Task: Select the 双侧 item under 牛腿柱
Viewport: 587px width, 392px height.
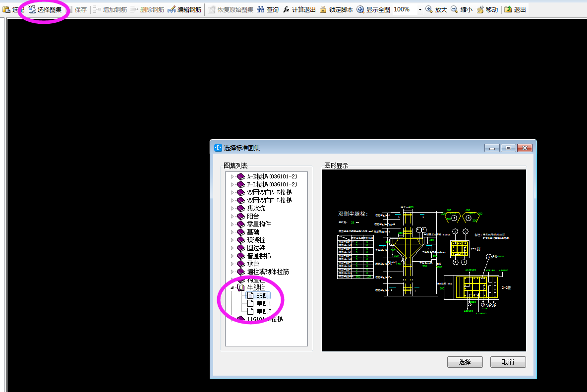Action: 262,295
